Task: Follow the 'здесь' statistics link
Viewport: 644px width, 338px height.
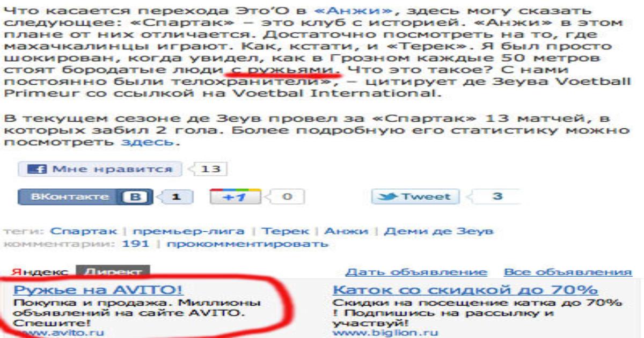Action: coord(148,142)
